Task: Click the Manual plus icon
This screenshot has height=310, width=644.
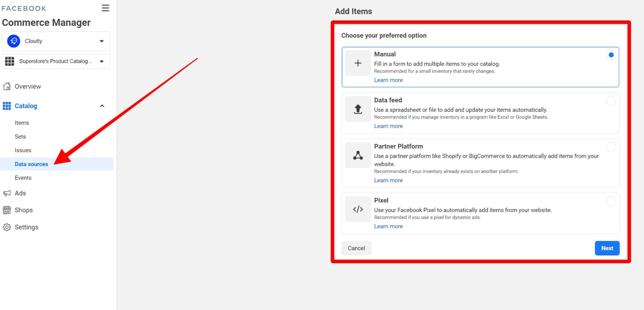Action: point(358,63)
